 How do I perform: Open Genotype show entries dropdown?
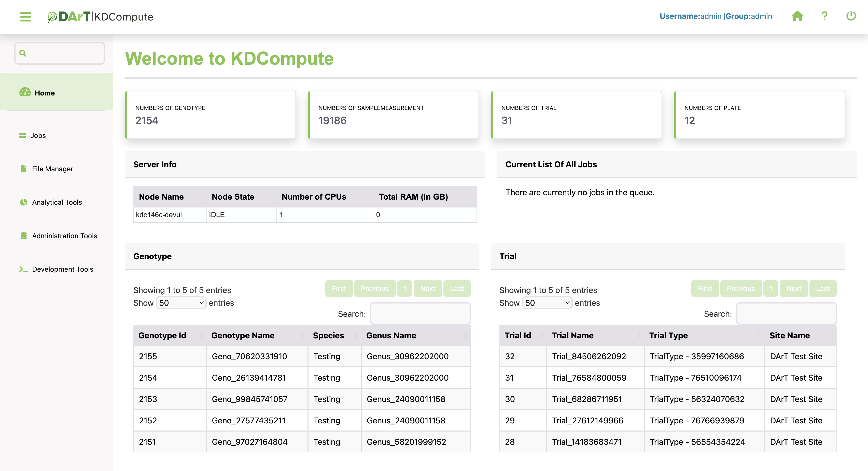pyautogui.click(x=181, y=303)
